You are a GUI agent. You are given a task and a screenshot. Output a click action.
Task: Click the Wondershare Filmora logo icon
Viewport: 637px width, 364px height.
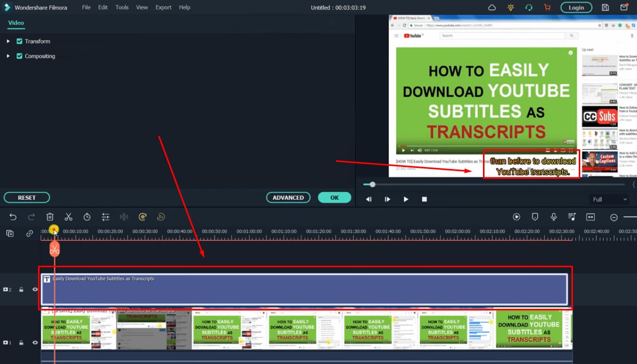pos(7,7)
